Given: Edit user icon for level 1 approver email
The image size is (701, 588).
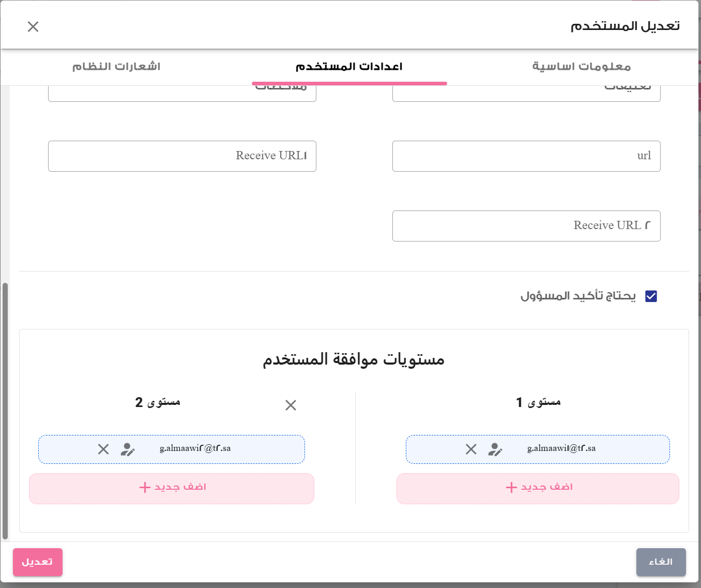Looking at the screenshot, I should point(495,449).
